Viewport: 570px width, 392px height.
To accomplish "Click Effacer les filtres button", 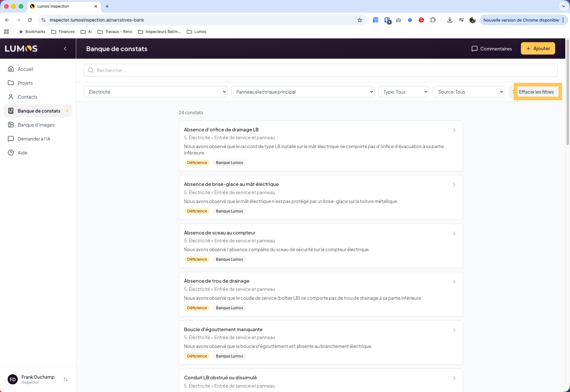I will tap(536, 92).
